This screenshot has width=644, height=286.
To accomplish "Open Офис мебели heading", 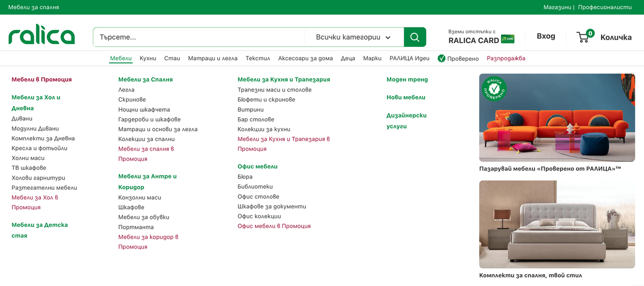I will [258, 167].
